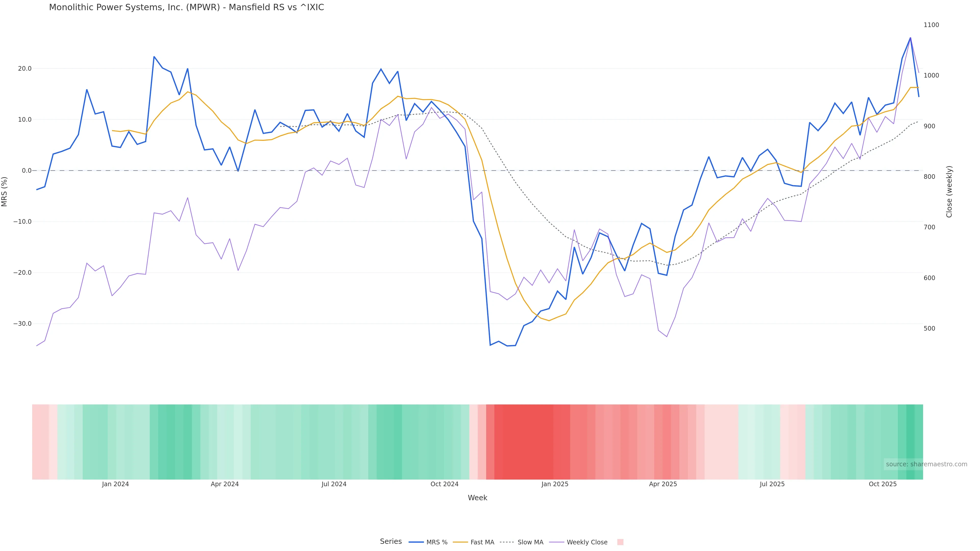Viewport: 980px width, 551px height.
Task: Click the 20.0 tick on the MRS axis
Action: click(24, 69)
